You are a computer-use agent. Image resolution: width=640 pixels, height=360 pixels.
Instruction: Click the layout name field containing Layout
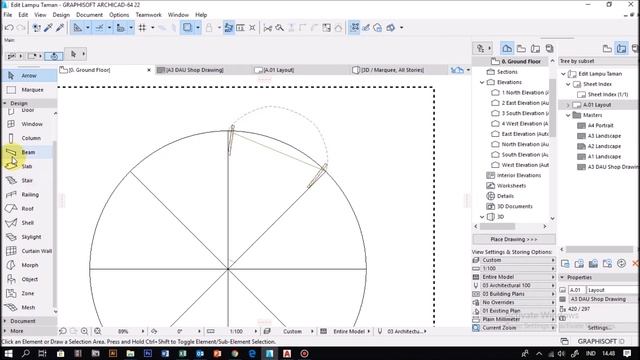click(613, 290)
